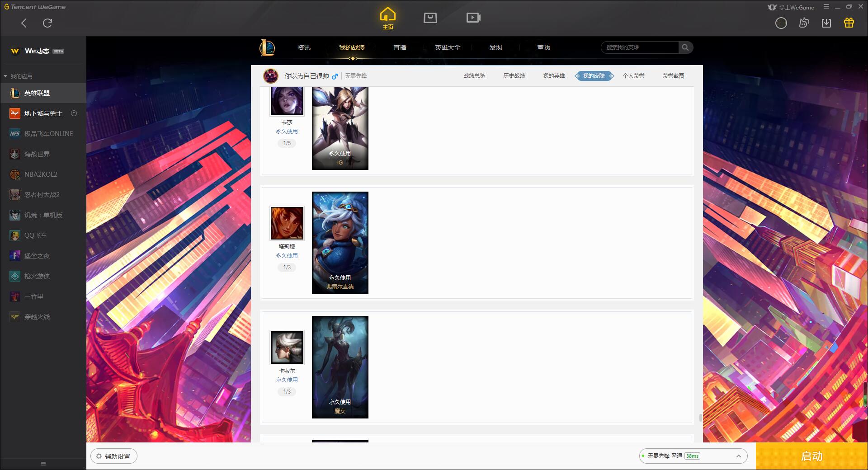
Task: Click 卡莎 champion portrait
Action: tap(287, 101)
